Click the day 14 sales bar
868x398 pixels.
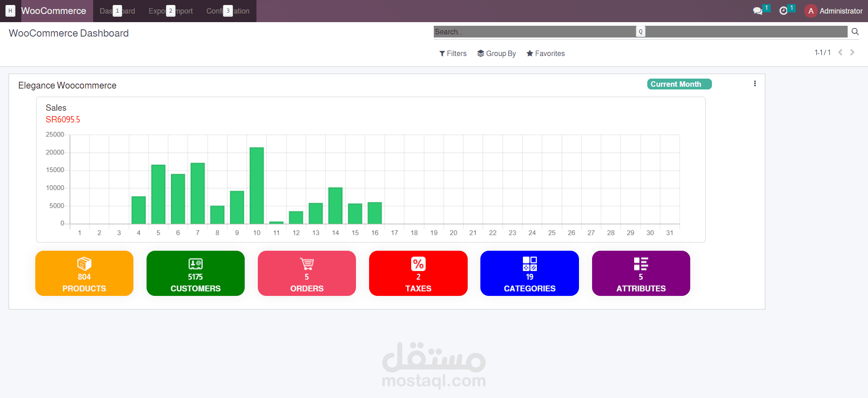(335, 206)
